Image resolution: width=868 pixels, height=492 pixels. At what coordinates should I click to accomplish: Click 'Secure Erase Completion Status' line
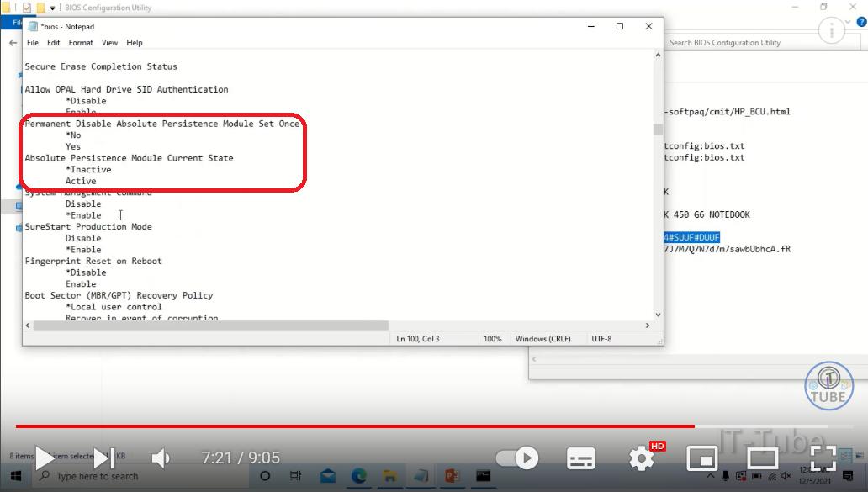pyautogui.click(x=101, y=66)
